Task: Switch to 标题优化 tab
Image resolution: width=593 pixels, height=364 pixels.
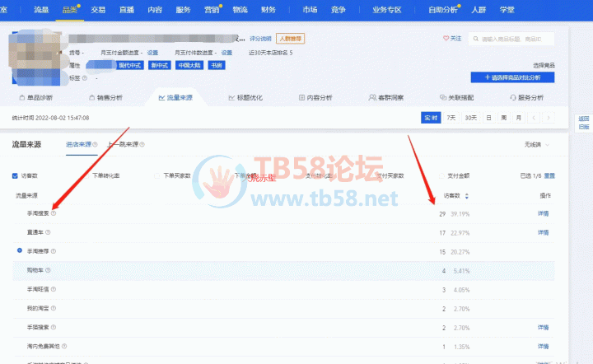Action: [245, 97]
